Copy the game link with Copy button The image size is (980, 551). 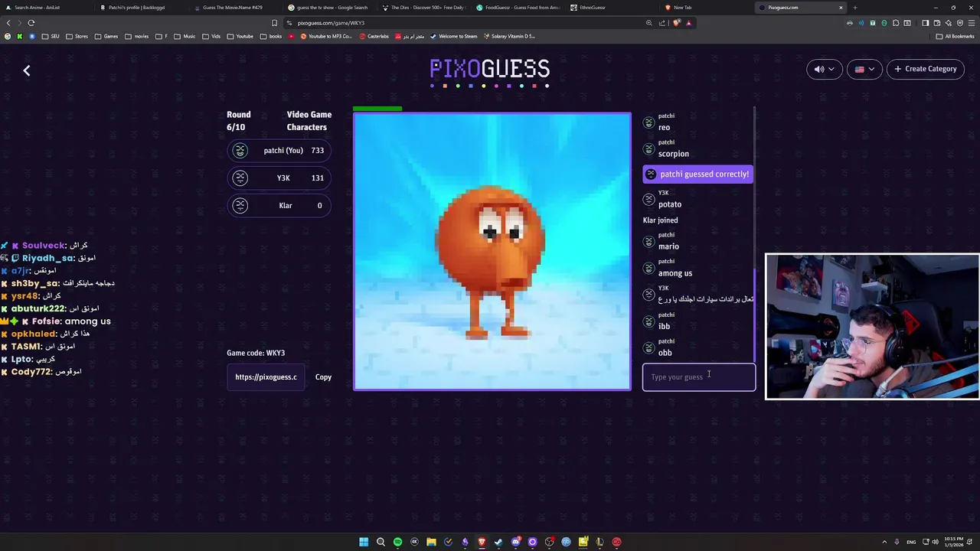(323, 377)
